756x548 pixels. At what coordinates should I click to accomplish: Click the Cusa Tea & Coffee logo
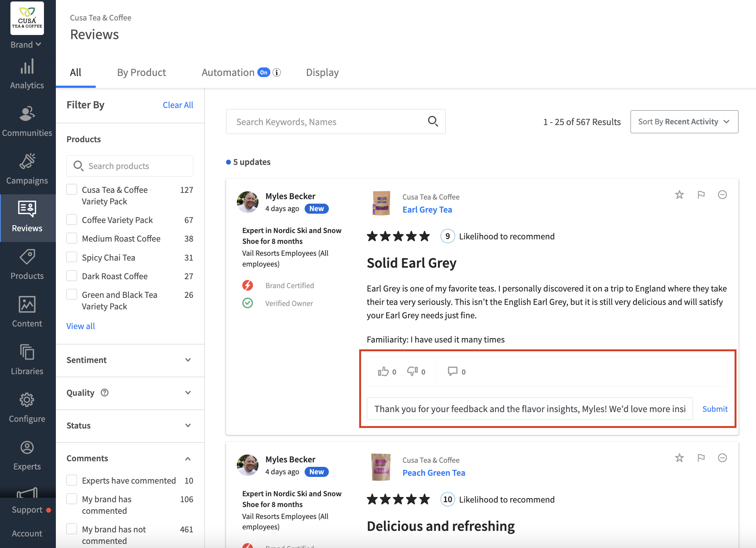27,18
